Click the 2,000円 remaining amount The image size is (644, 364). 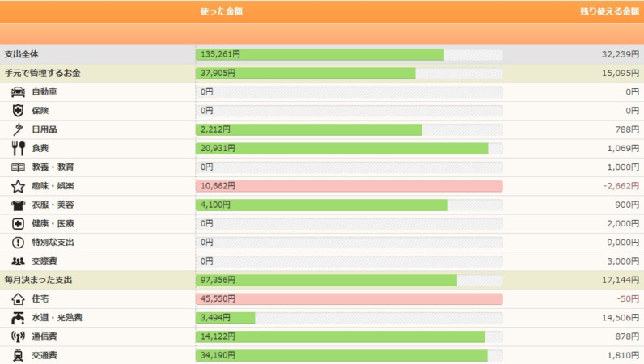623,224
